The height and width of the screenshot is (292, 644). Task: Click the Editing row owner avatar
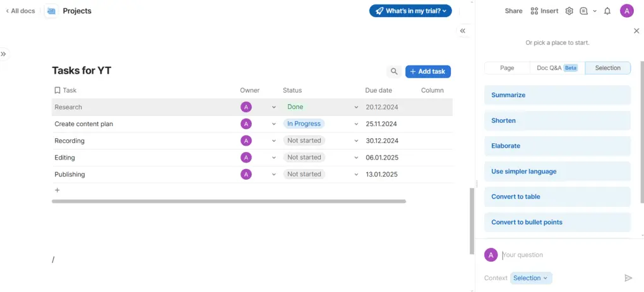point(246,158)
